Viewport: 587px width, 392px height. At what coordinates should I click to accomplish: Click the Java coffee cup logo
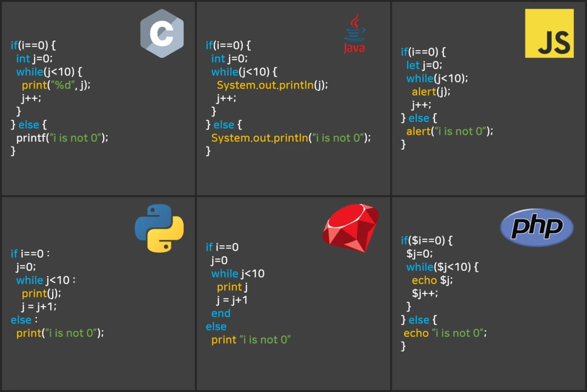(x=354, y=33)
